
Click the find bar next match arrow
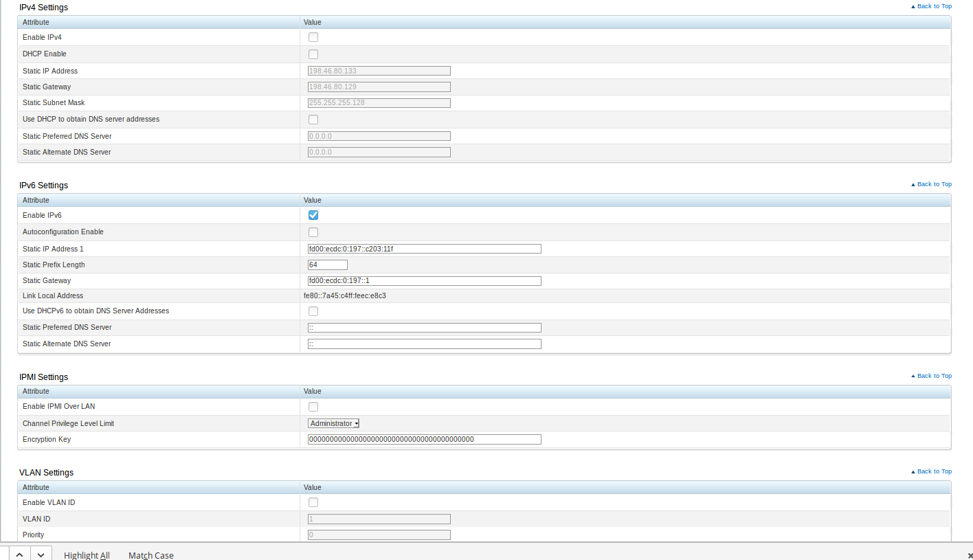41,555
